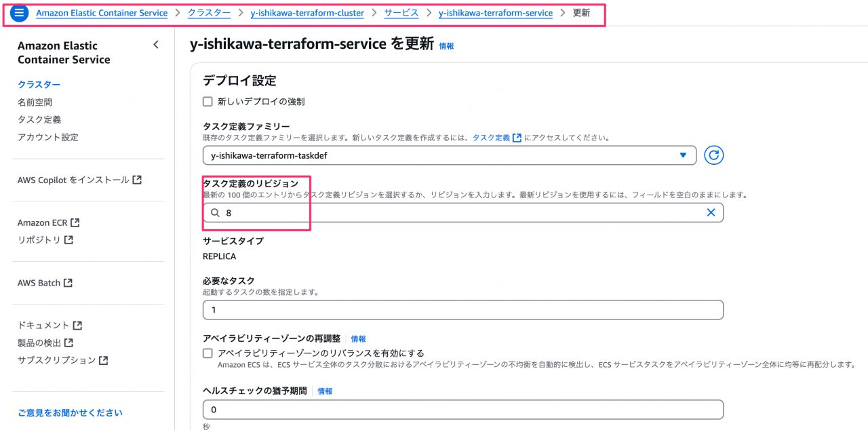Click ご意見をお聞かせください feedback link
This screenshot has height=430, width=868.
[70, 412]
